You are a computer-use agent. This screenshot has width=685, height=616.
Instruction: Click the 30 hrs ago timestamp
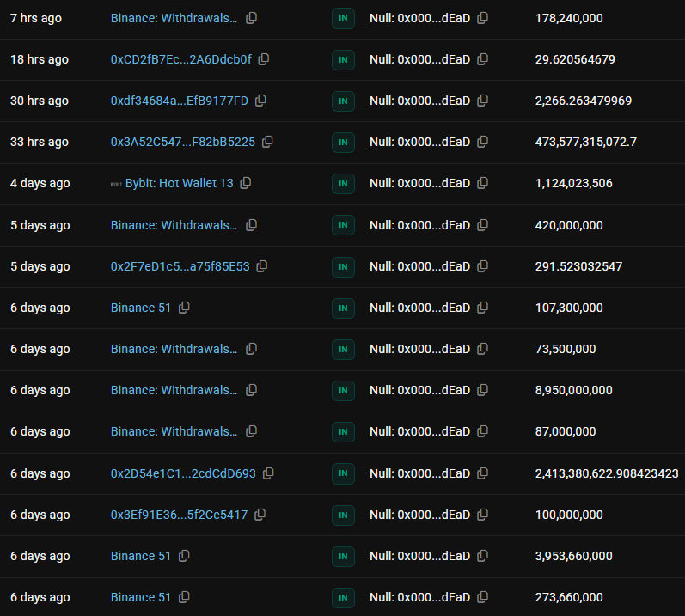pos(40,101)
